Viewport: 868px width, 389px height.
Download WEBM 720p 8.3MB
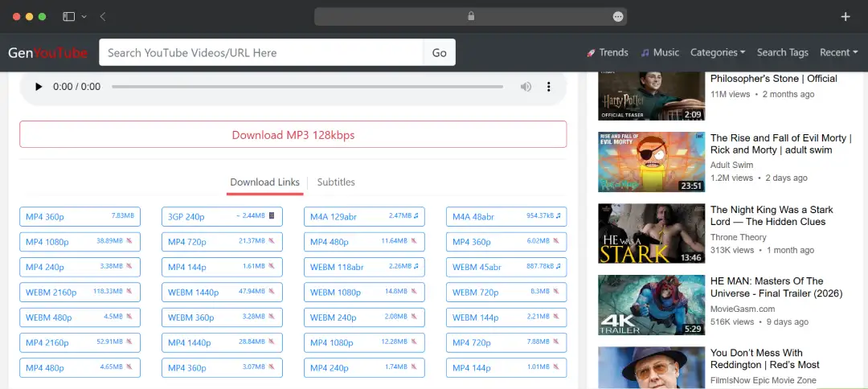[x=506, y=293]
